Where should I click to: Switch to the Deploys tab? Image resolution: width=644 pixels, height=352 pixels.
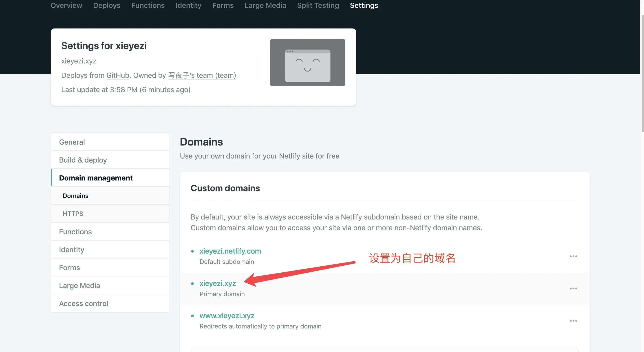click(106, 5)
